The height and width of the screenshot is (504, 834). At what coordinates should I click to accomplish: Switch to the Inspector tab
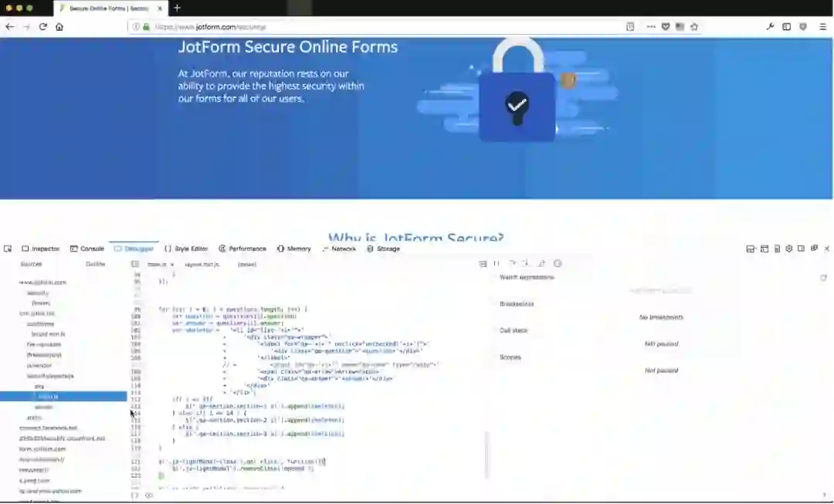click(40, 249)
